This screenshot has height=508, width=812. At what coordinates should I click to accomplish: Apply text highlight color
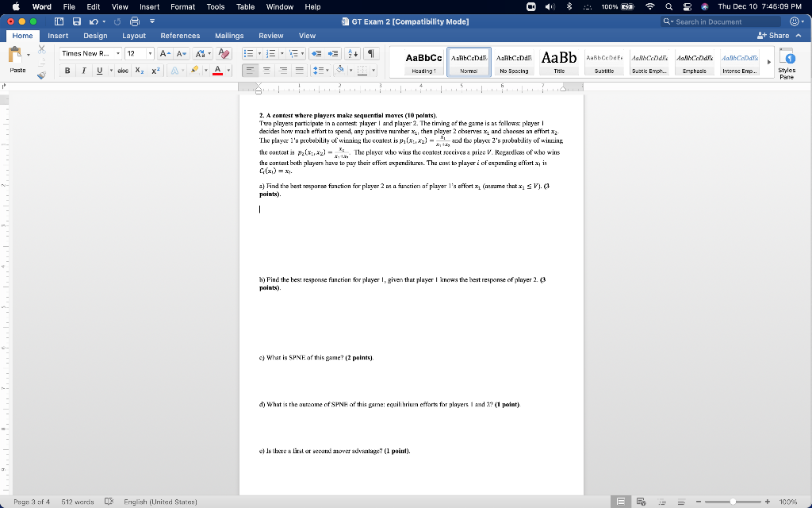(x=195, y=71)
